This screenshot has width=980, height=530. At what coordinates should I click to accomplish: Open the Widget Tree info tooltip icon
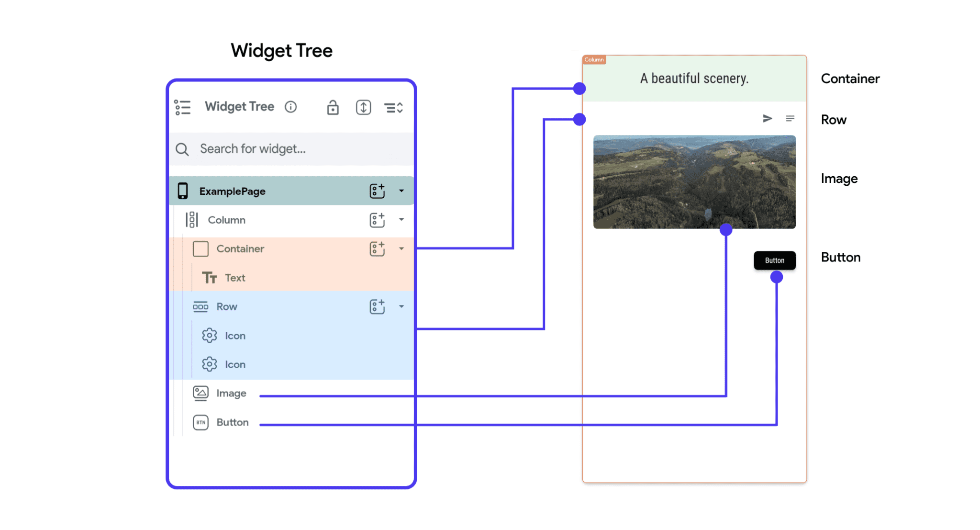coord(291,107)
